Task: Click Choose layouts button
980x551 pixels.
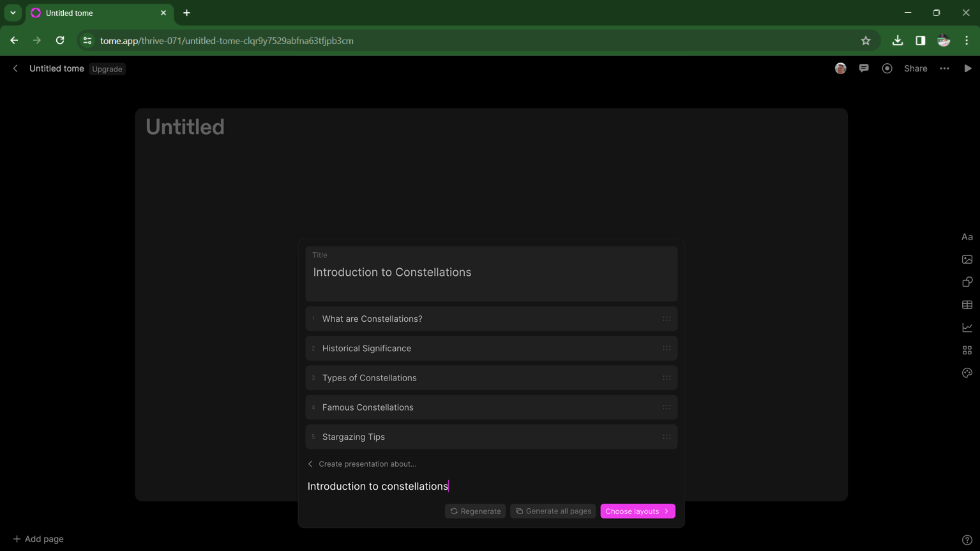Action: pos(637,511)
